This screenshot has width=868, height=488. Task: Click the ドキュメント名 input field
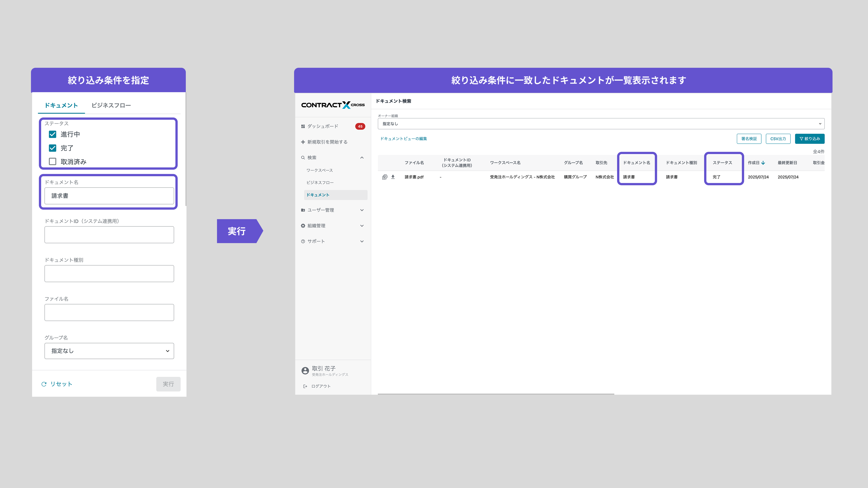click(109, 196)
